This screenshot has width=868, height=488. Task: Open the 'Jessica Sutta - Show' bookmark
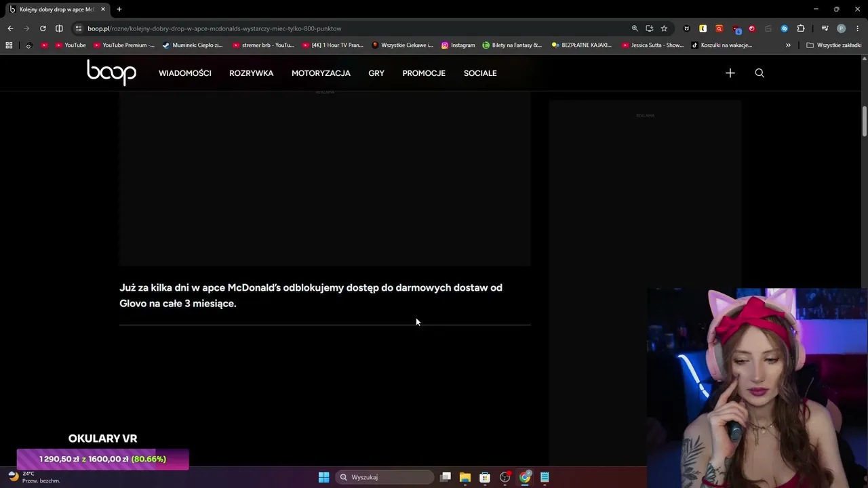pyautogui.click(x=653, y=45)
